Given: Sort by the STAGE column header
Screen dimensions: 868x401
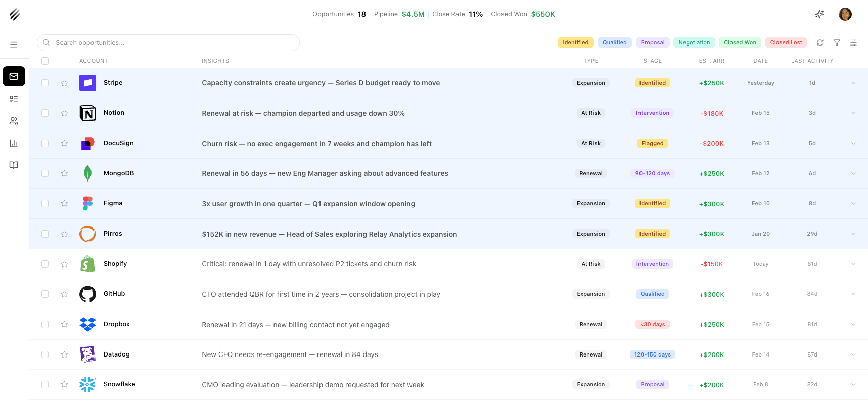Looking at the screenshot, I should pyautogui.click(x=653, y=61).
